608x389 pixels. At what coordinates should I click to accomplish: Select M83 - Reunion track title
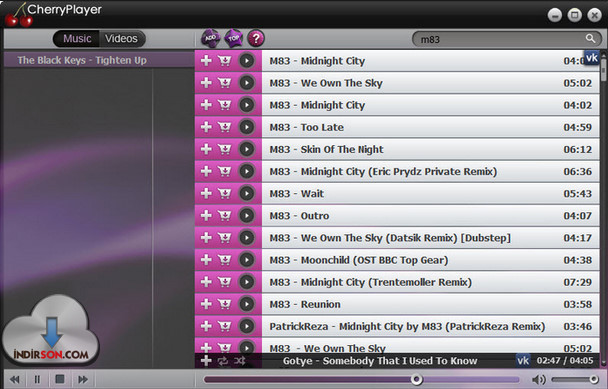pos(305,304)
